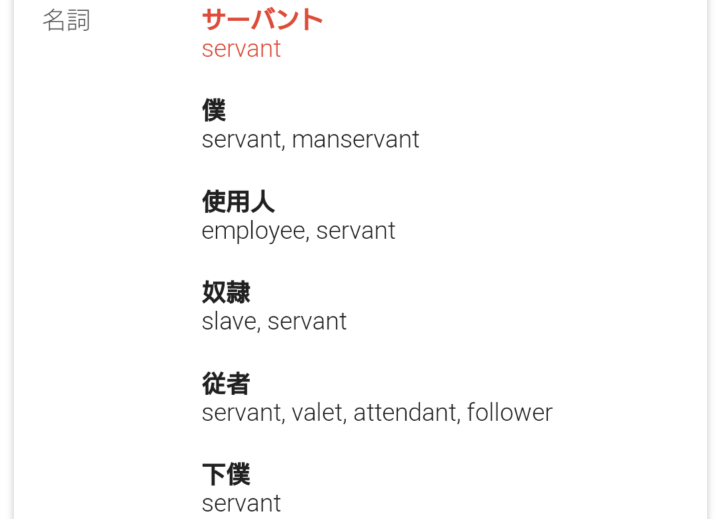Select the full translation line under 従者
720x519 pixels.
pos(377,412)
